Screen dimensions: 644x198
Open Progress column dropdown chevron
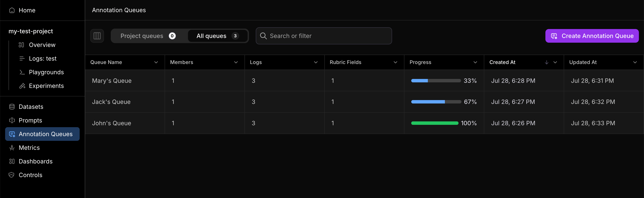[475, 62]
